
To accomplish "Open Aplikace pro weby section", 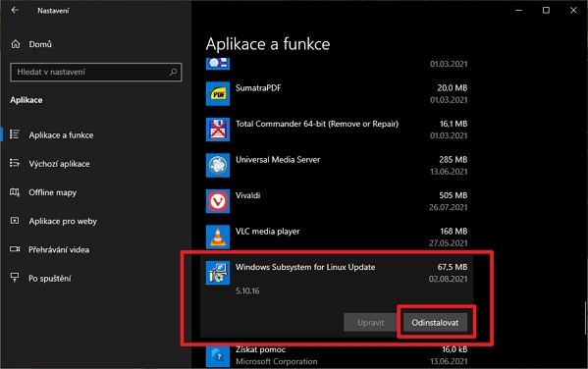I will point(63,221).
